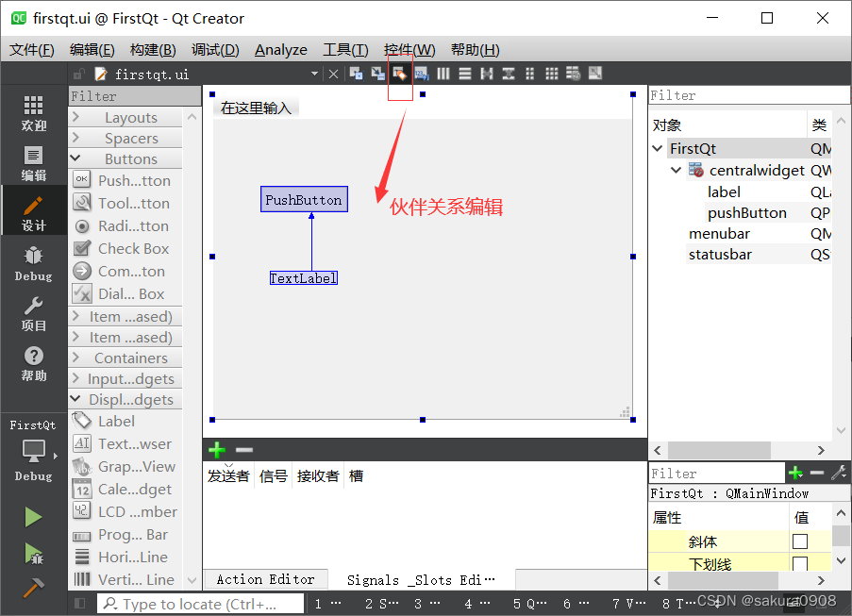
Task: Pick Radio Button widget in widget box
Action: tap(126, 226)
